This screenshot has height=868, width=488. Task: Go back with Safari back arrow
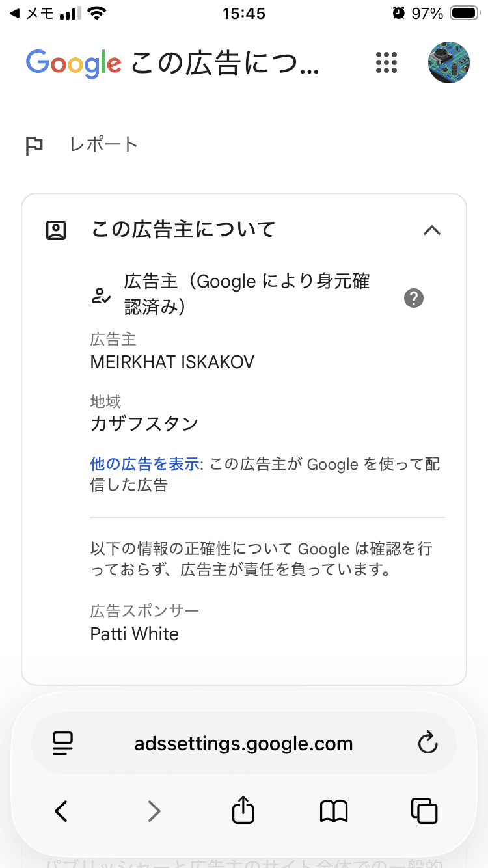tap(61, 811)
